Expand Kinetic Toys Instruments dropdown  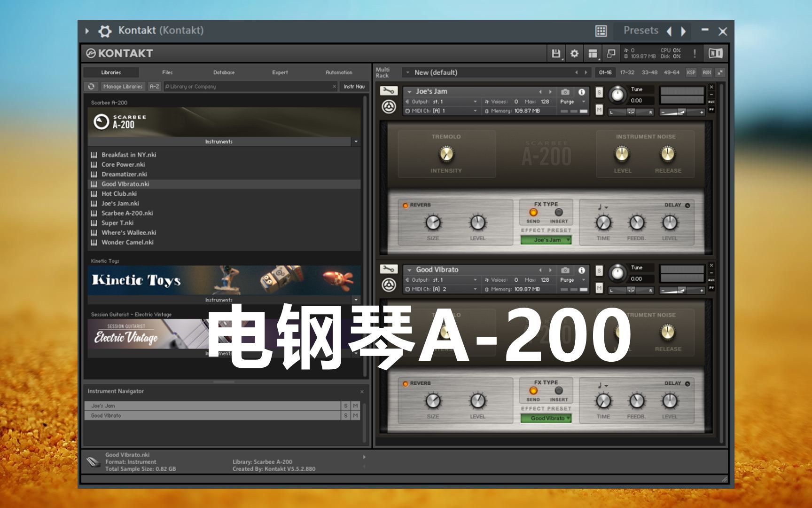(356, 300)
